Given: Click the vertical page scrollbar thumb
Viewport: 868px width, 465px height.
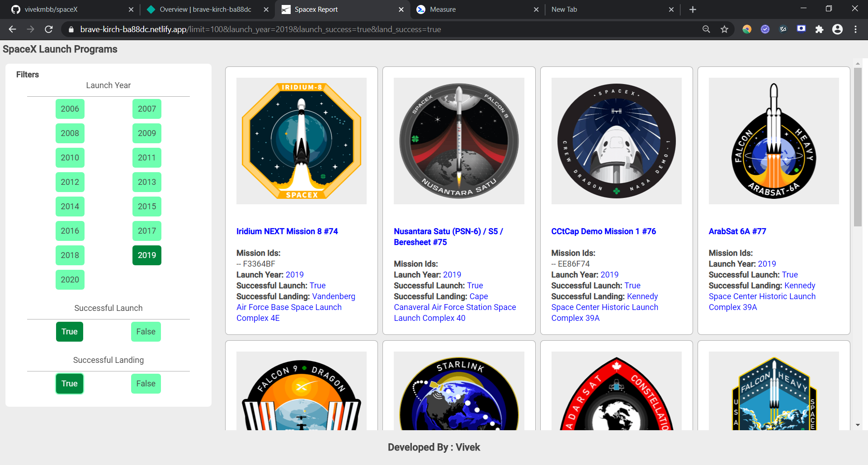Looking at the screenshot, I should click(x=858, y=146).
